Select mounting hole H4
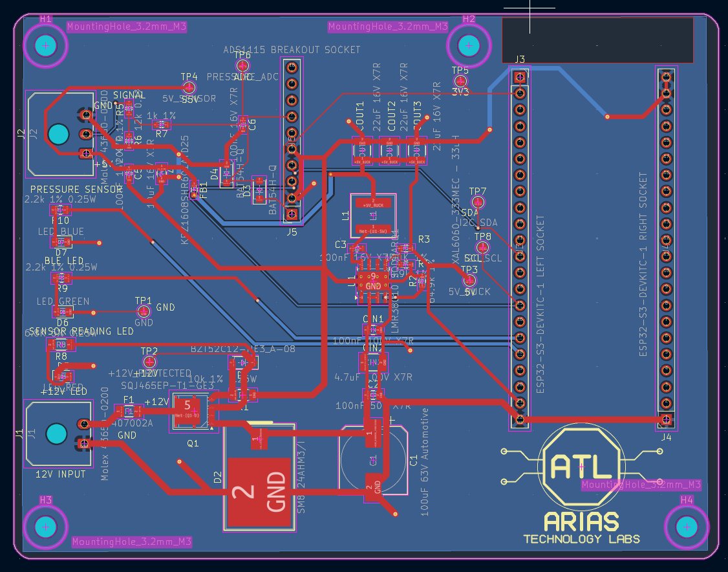728x572 pixels. pyautogui.click(x=687, y=527)
